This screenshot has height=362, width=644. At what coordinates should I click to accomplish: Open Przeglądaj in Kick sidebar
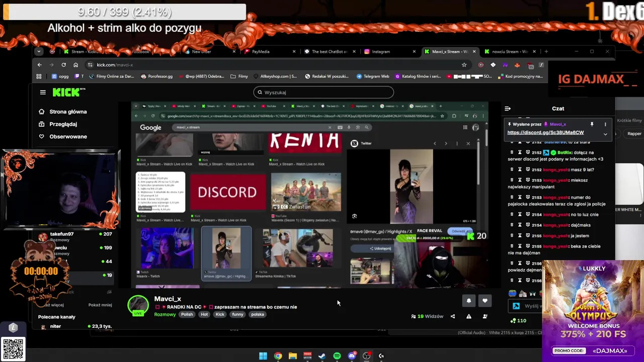[x=58, y=124]
